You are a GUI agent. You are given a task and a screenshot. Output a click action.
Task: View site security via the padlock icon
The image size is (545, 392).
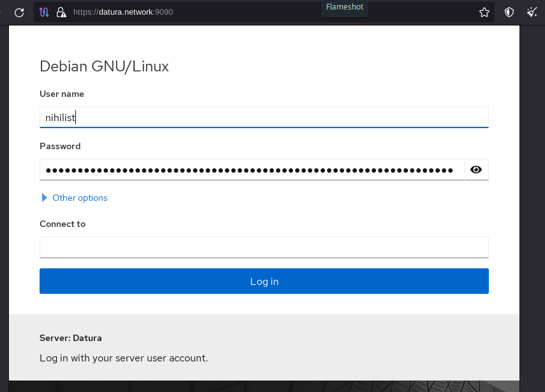tap(61, 12)
